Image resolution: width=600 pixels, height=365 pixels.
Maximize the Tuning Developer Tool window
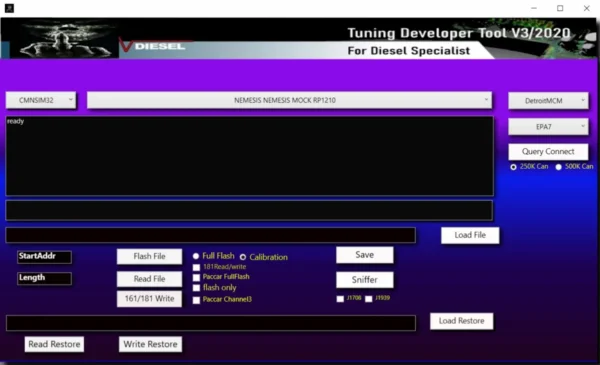[560, 8]
